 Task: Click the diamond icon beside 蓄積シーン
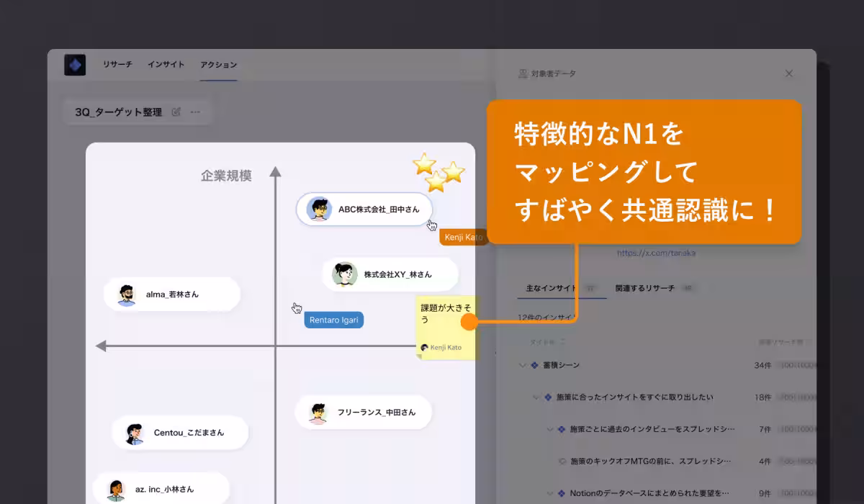click(534, 365)
